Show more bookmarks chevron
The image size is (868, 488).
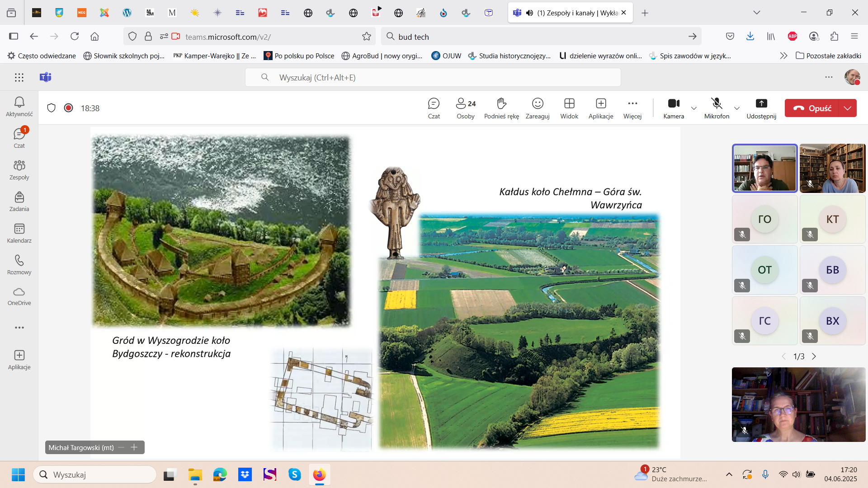(783, 56)
